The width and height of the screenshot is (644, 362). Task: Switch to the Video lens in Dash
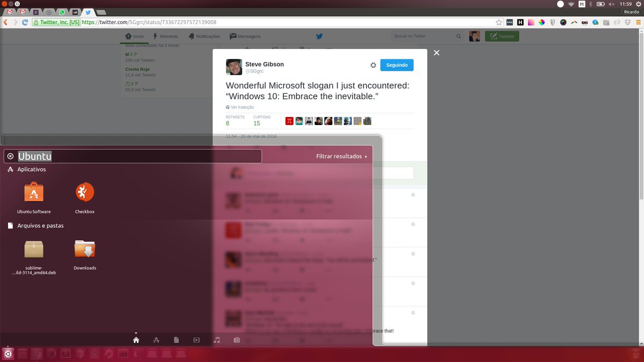pos(196,340)
